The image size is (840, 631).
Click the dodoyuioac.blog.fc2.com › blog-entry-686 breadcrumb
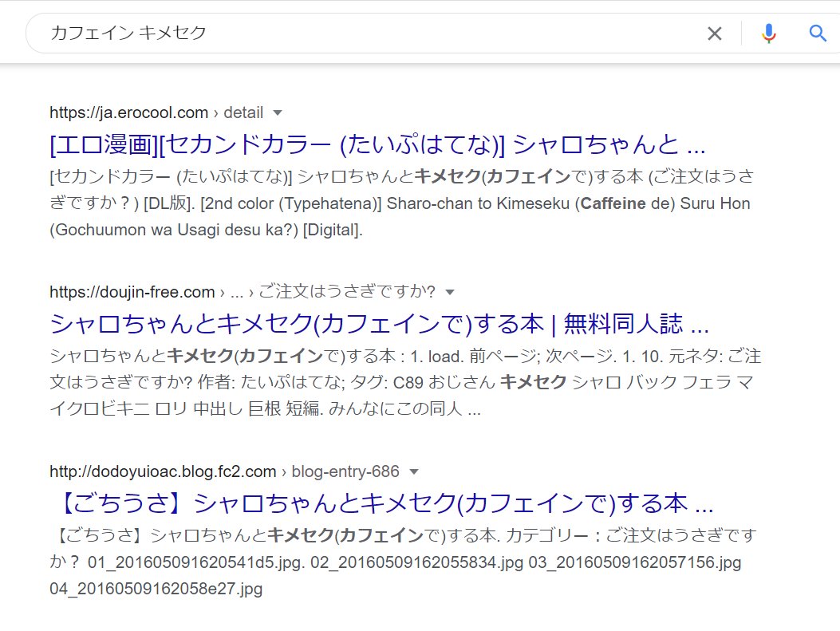[x=224, y=472]
